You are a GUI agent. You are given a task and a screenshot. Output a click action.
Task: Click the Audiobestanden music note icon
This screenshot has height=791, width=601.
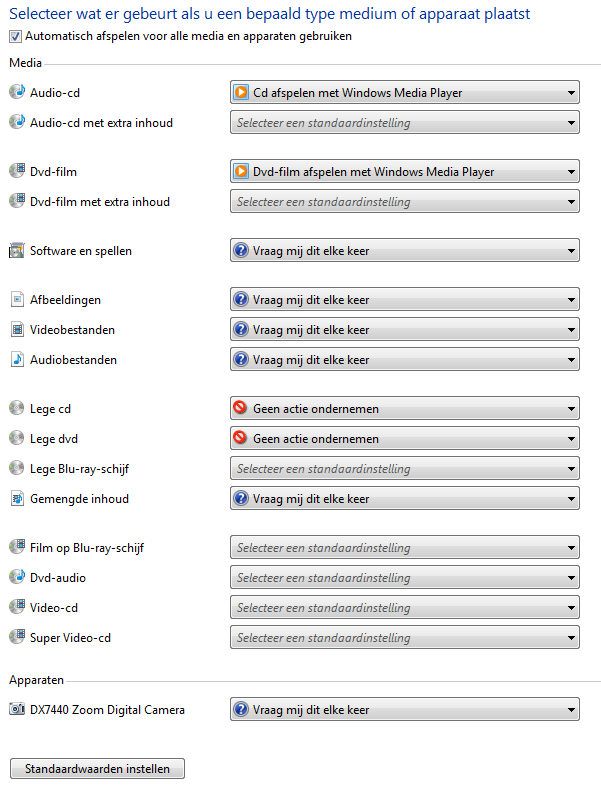click(x=17, y=359)
